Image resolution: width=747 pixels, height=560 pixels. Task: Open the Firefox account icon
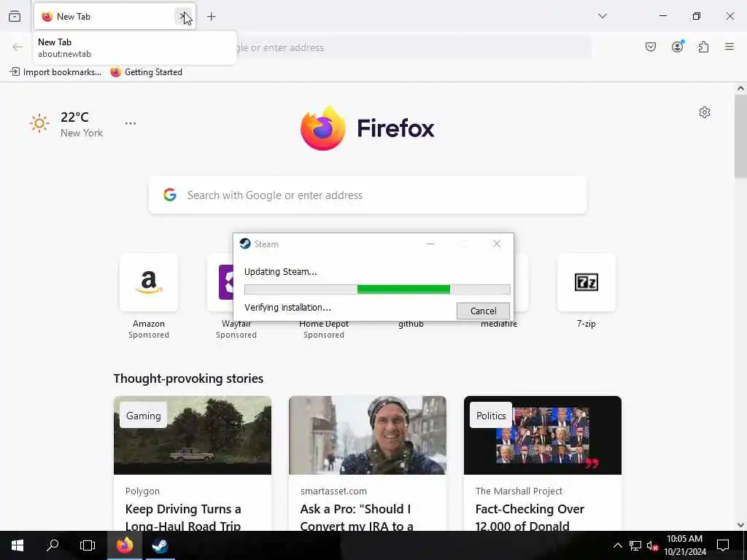678,47
